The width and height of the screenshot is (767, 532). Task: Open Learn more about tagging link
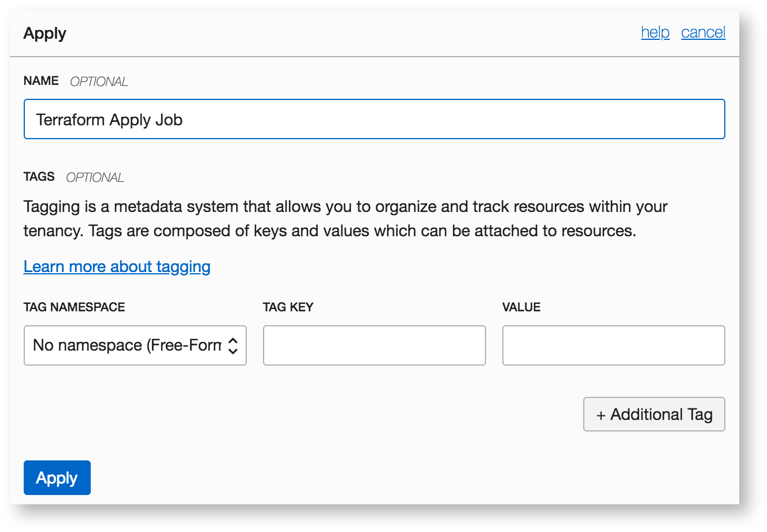117,266
